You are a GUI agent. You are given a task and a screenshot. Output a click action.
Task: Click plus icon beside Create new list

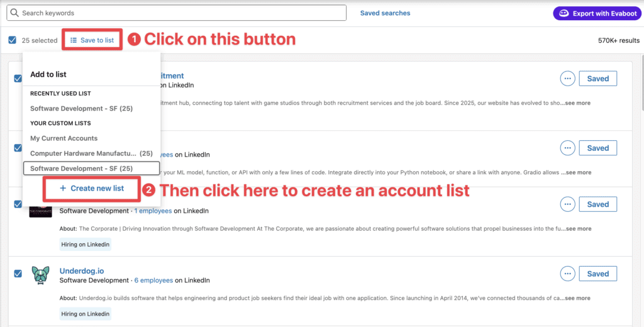63,188
